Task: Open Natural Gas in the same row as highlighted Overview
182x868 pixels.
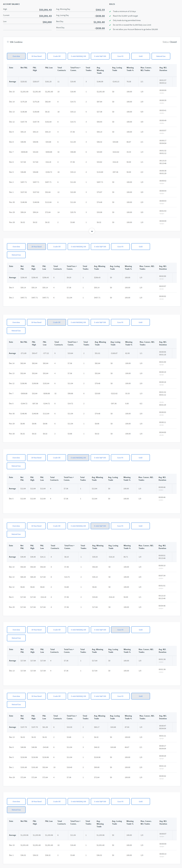Action: (161, 56)
